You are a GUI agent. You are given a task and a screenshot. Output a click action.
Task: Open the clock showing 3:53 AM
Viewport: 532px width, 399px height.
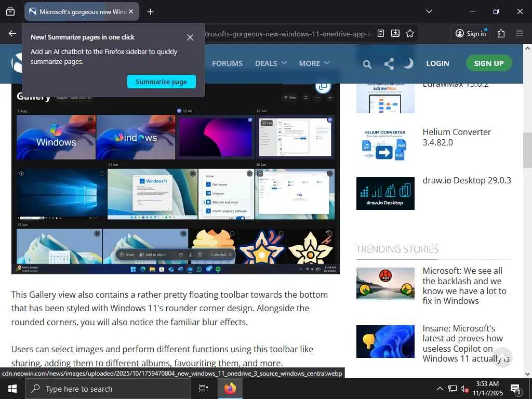(x=487, y=389)
